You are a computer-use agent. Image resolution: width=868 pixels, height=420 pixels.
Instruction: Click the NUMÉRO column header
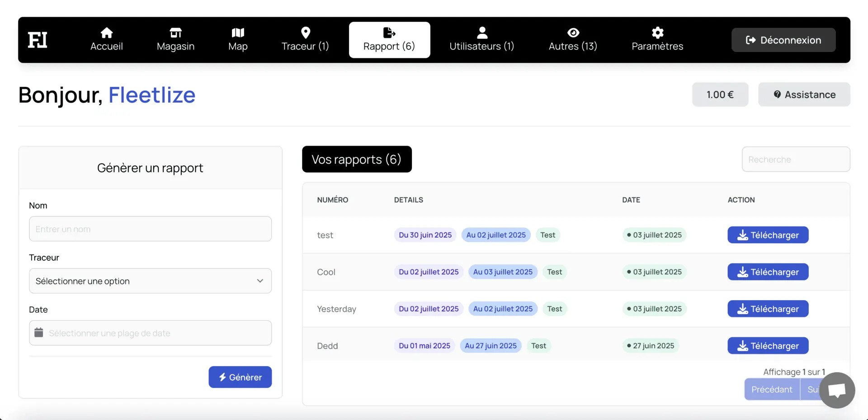click(x=332, y=200)
